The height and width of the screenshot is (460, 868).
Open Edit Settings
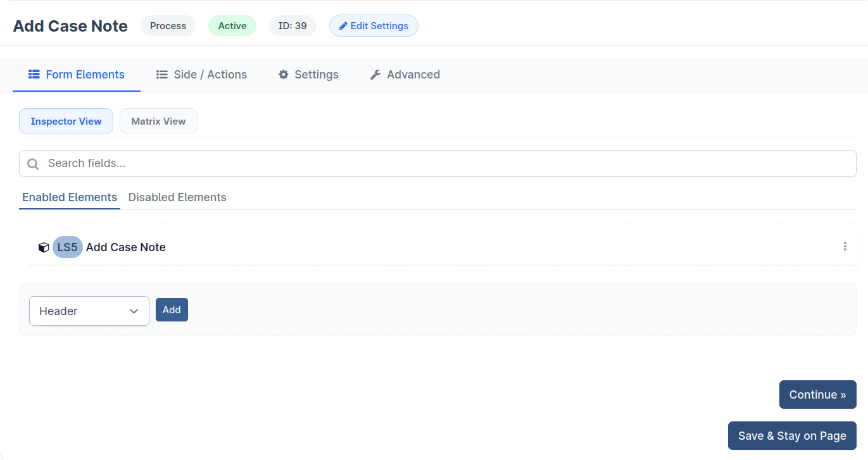[374, 26]
